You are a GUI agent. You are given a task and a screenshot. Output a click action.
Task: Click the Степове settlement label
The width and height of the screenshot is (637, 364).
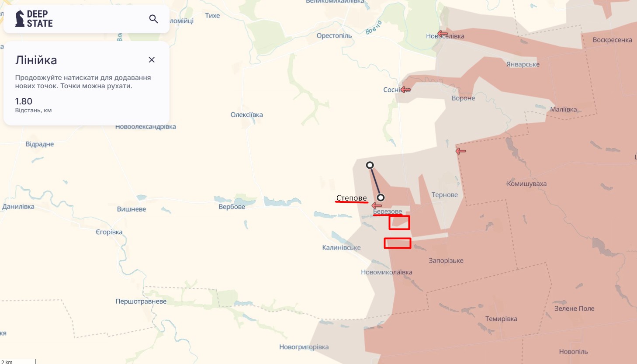[x=351, y=198]
